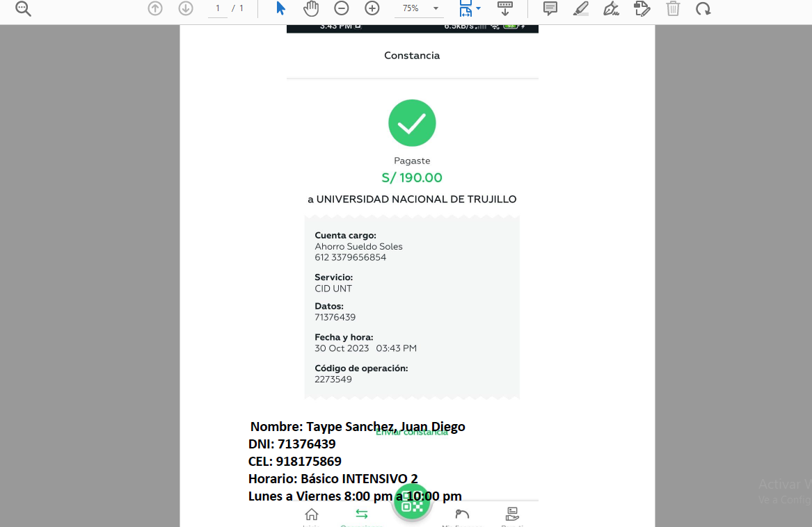Click the Enviar constancia link

[411, 432]
